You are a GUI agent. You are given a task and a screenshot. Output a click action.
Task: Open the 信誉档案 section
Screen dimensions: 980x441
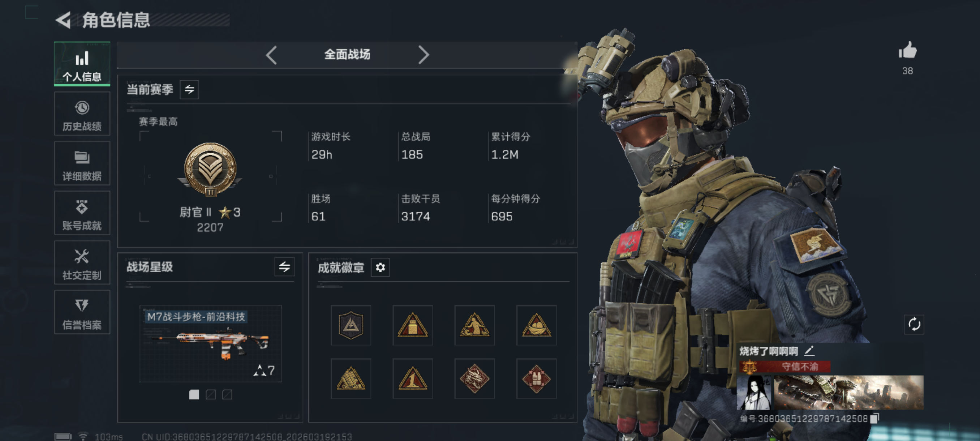click(x=82, y=312)
